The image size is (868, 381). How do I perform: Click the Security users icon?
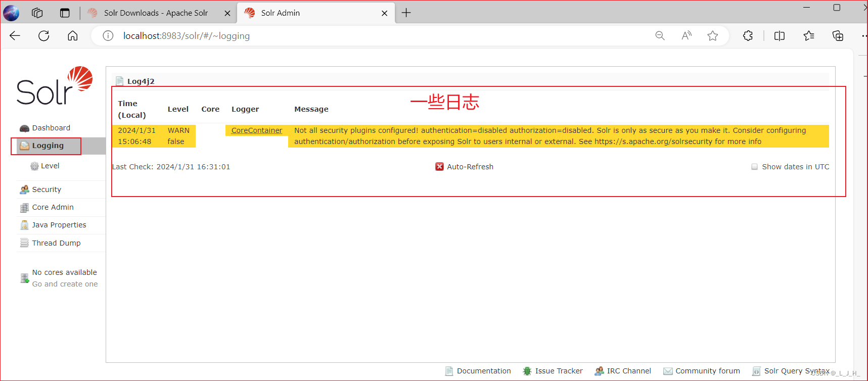pyautogui.click(x=24, y=189)
